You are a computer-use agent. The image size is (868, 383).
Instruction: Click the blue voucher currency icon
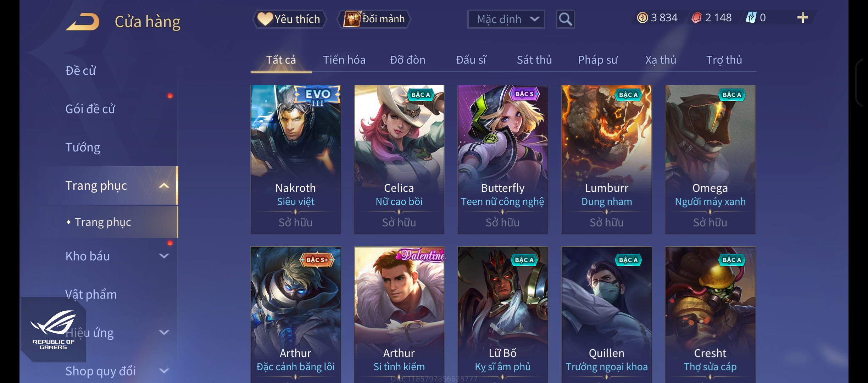pos(751,17)
